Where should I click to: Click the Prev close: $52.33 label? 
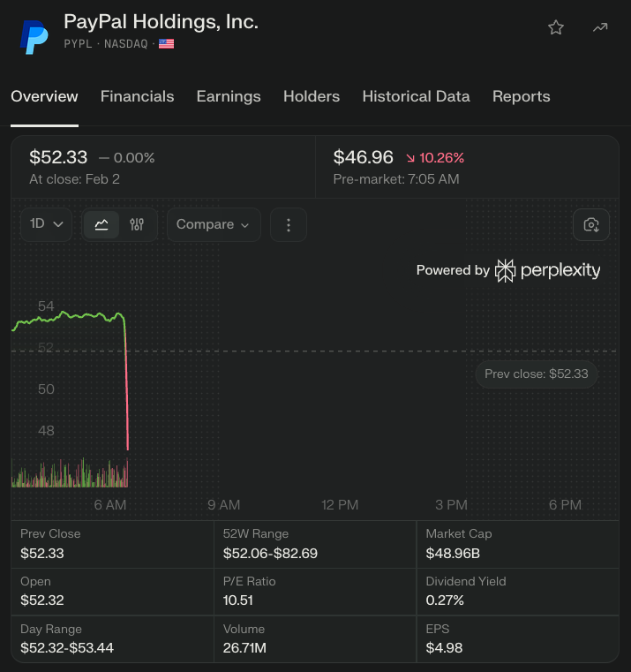coord(537,374)
